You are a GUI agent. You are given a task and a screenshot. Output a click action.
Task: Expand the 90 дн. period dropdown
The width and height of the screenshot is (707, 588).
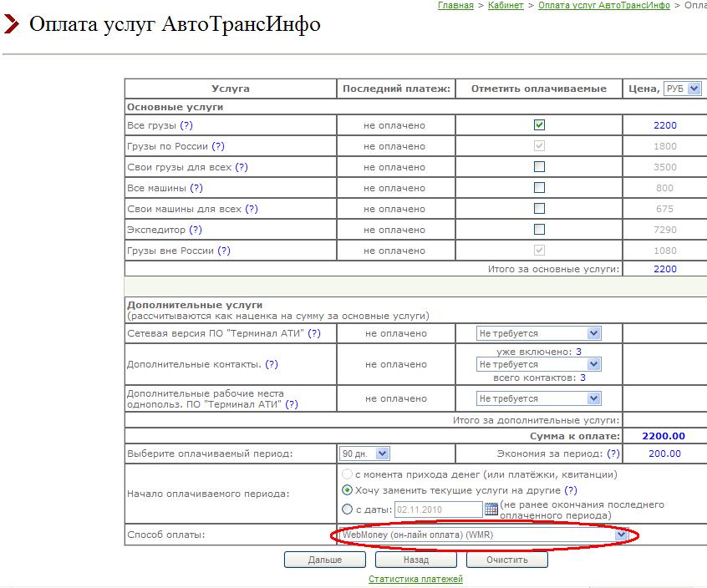click(x=364, y=454)
